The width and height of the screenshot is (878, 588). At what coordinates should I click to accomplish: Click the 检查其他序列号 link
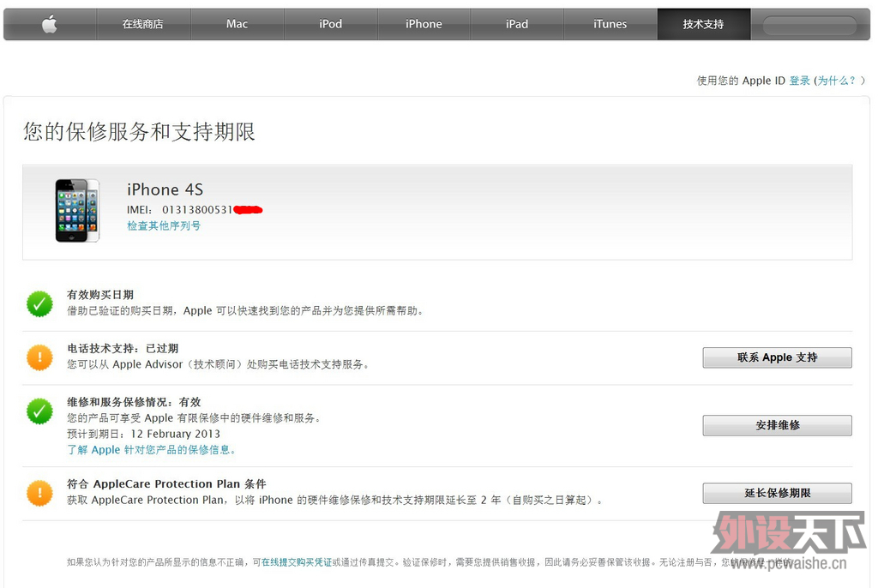tap(164, 225)
